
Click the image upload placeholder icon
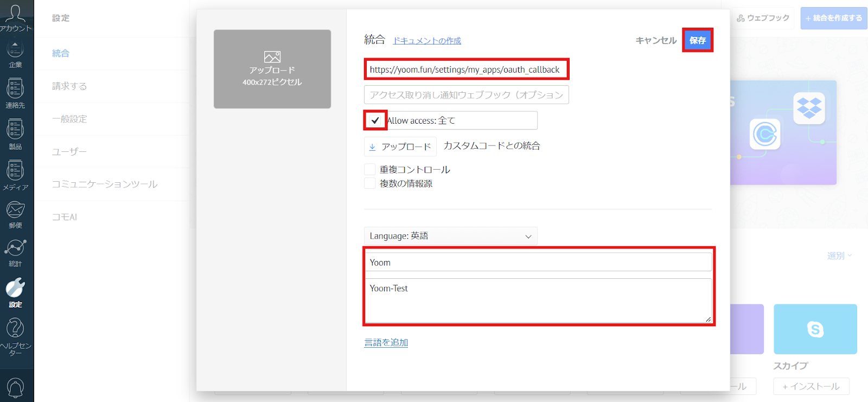click(x=272, y=56)
